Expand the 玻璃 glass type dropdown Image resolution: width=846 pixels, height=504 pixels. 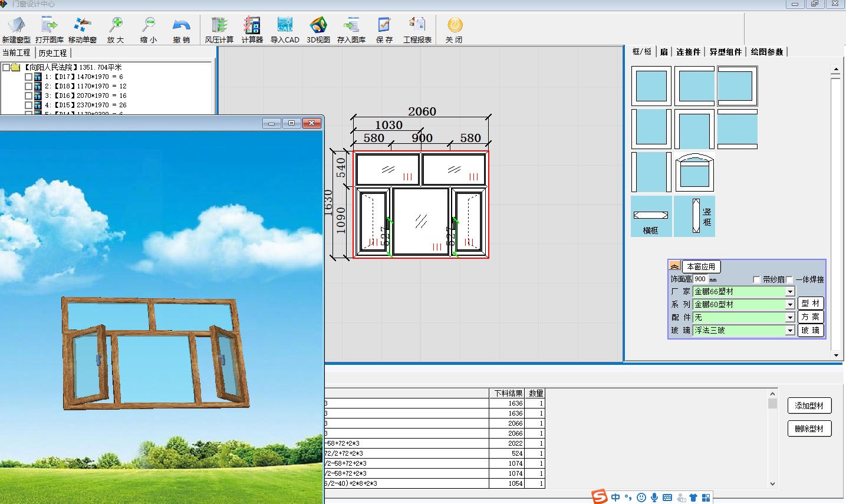point(790,331)
